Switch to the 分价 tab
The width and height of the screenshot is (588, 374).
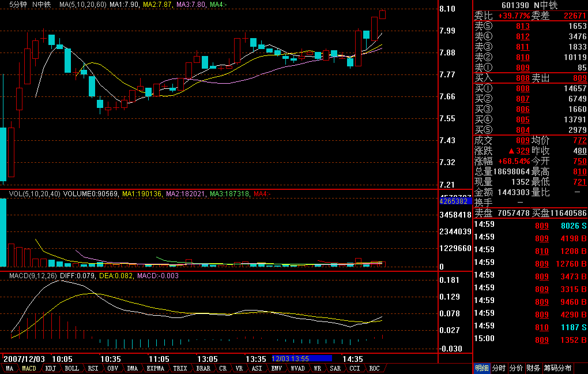(516, 368)
